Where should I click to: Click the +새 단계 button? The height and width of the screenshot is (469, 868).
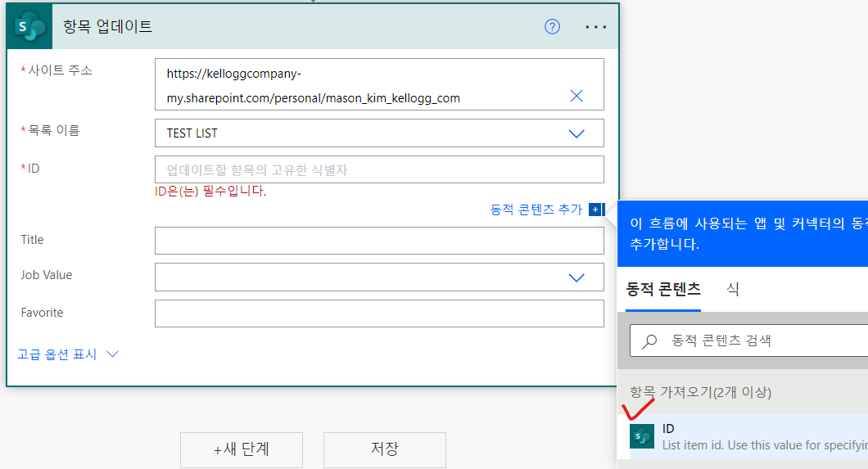tap(242, 449)
